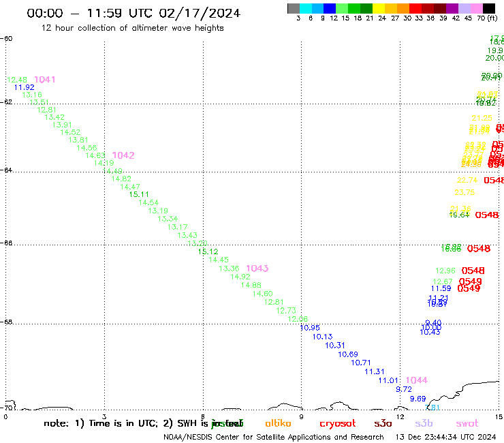The height and width of the screenshot is (443, 504).
Task: Click the orange 'altika' satellite legend label
Action: (278, 423)
